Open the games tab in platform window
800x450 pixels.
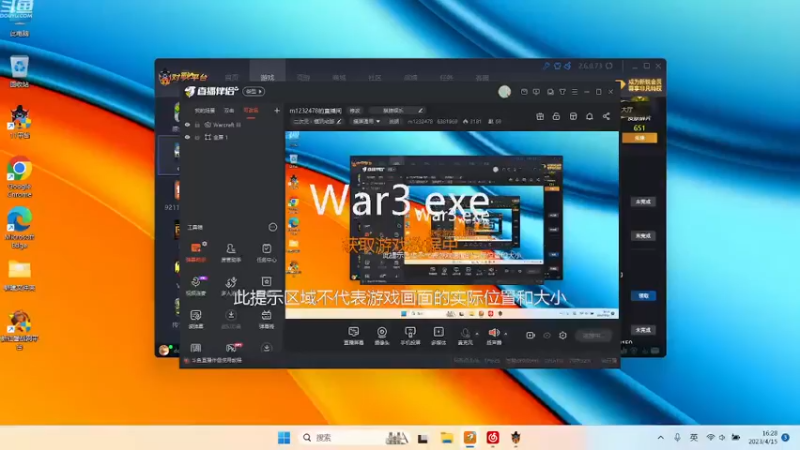[267, 78]
